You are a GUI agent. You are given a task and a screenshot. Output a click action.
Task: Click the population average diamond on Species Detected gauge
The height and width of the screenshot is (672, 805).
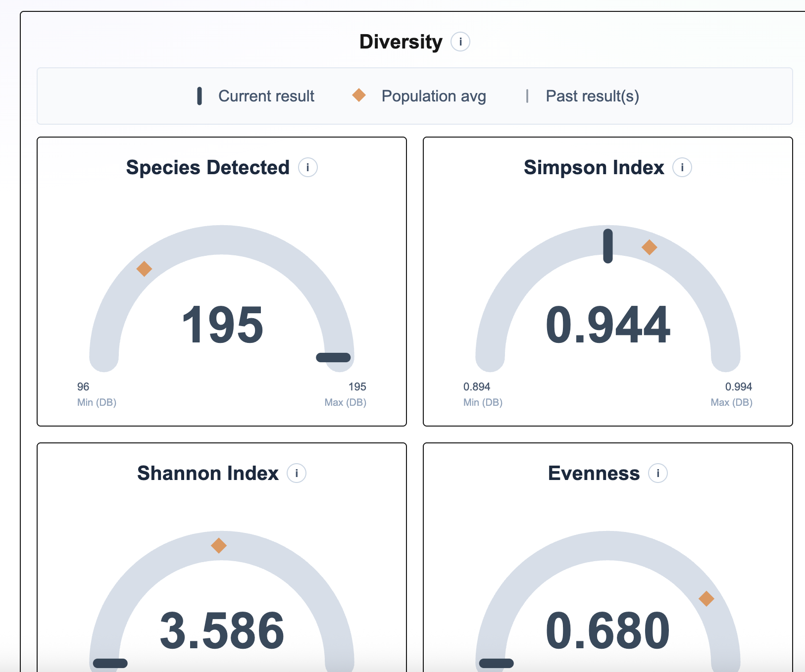coord(144,269)
